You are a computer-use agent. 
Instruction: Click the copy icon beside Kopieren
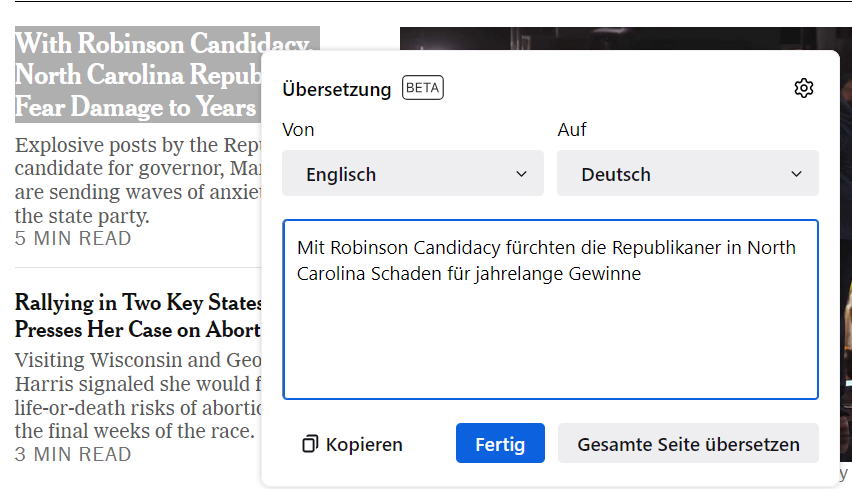pos(310,444)
